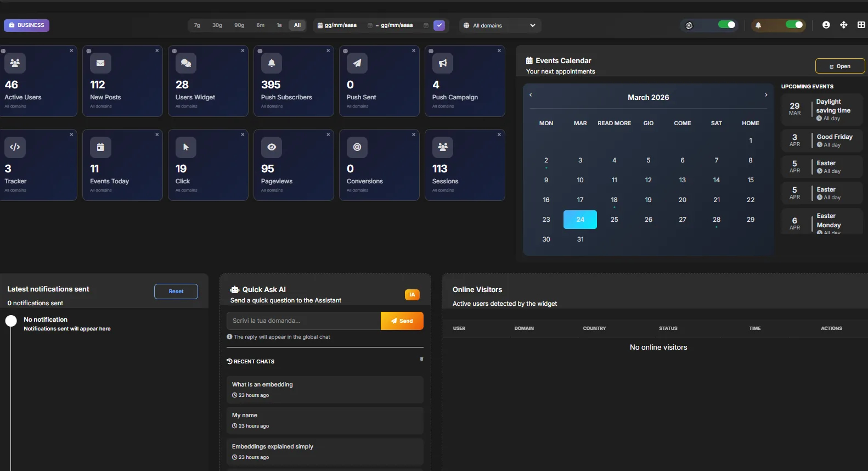868x471 pixels.
Task: Click the Push Campaign megaphone icon
Action: (x=443, y=63)
